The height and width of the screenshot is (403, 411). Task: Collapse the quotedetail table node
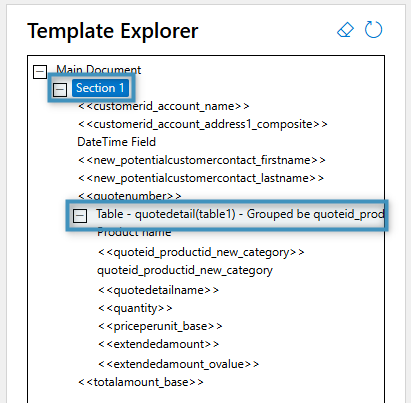[x=80, y=216]
